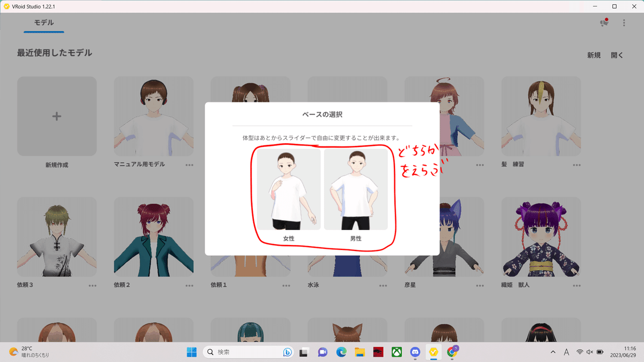This screenshot has height=362, width=644.
Task: Launch Microsoft Edge from the taskbar
Action: pyautogui.click(x=341, y=352)
